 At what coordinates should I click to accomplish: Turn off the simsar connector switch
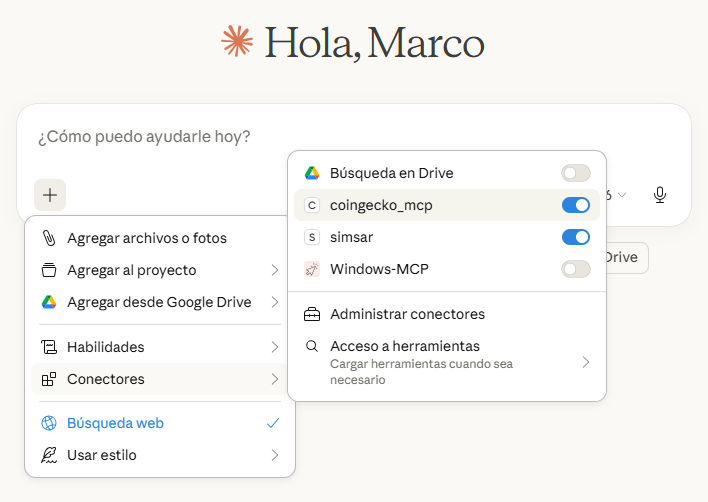[576, 237]
